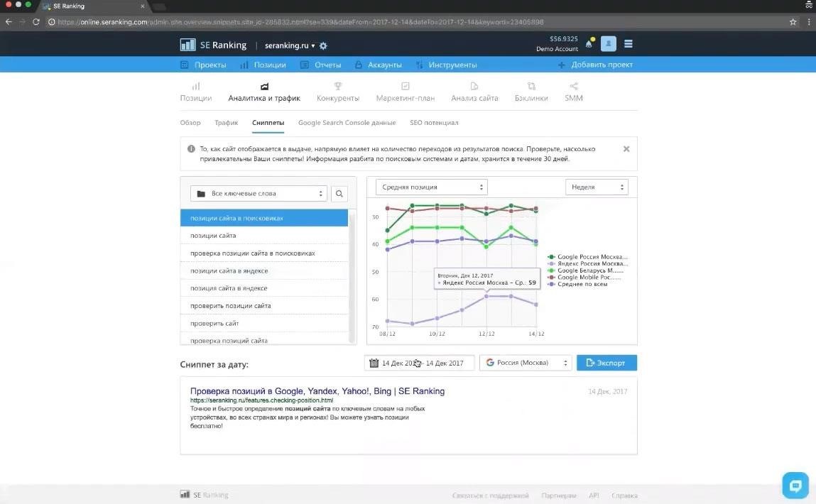Click the Партнерам footer link
The image size is (816, 504).
(x=559, y=495)
